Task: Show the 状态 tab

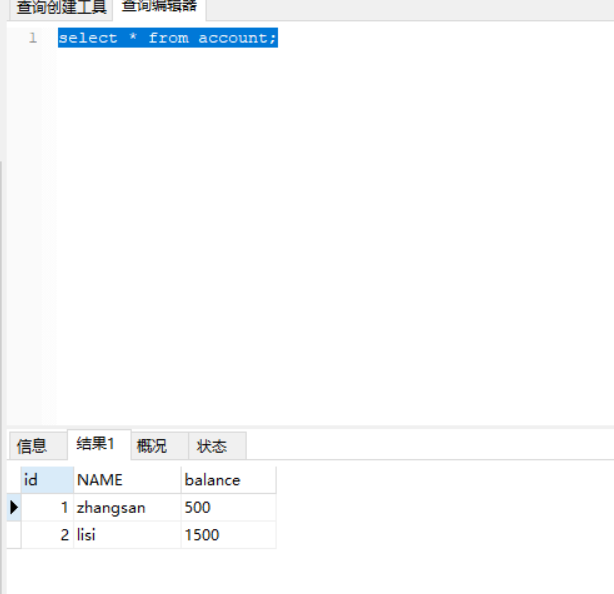Action: click(211, 446)
